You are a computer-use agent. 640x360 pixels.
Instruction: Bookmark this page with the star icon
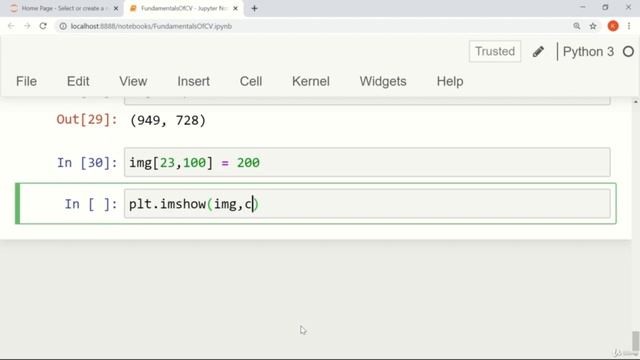click(x=593, y=26)
